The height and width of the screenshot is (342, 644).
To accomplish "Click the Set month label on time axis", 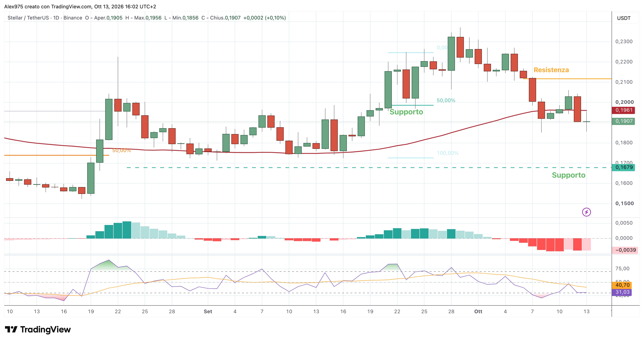I will (208, 311).
